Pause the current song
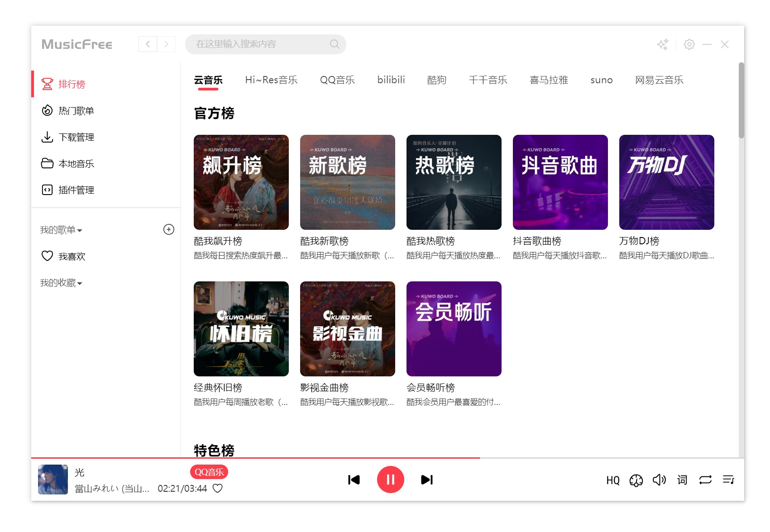Viewport: 770px width, 532px height. 391,480
